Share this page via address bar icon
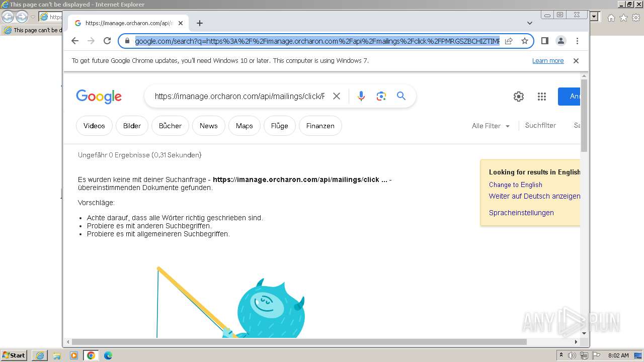This screenshot has width=644, height=362. click(509, 41)
